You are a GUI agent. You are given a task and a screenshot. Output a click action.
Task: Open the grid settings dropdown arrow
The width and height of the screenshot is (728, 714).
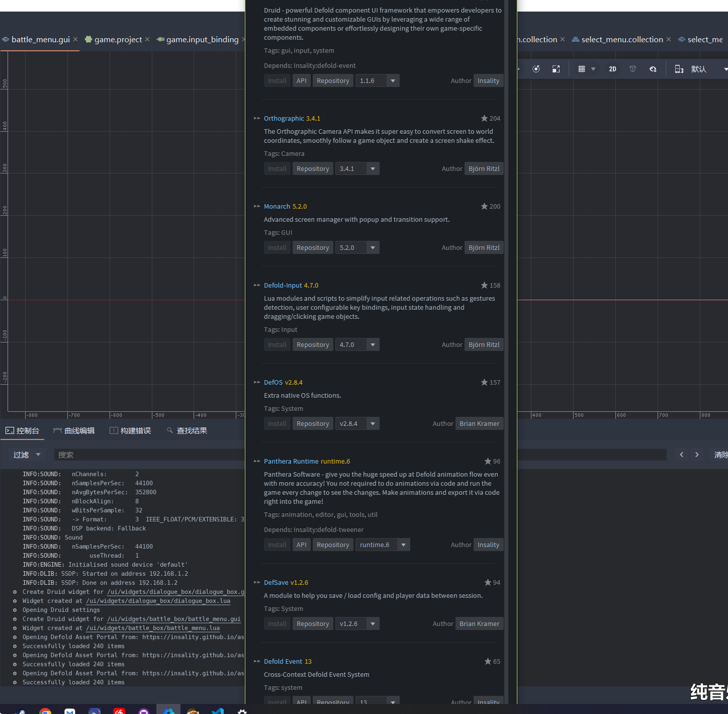593,69
